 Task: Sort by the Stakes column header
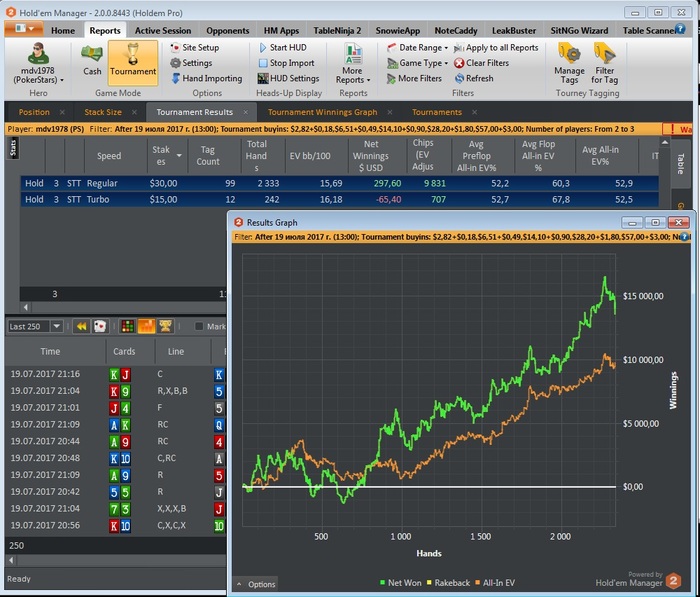(x=166, y=155)
